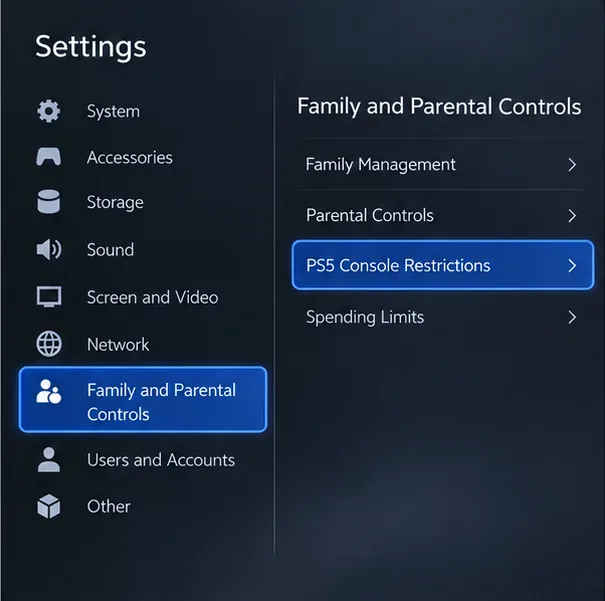The height and width of the screenshot is (601, 605).
Task: Open the System settings label
Action: (x=113, y=111)
